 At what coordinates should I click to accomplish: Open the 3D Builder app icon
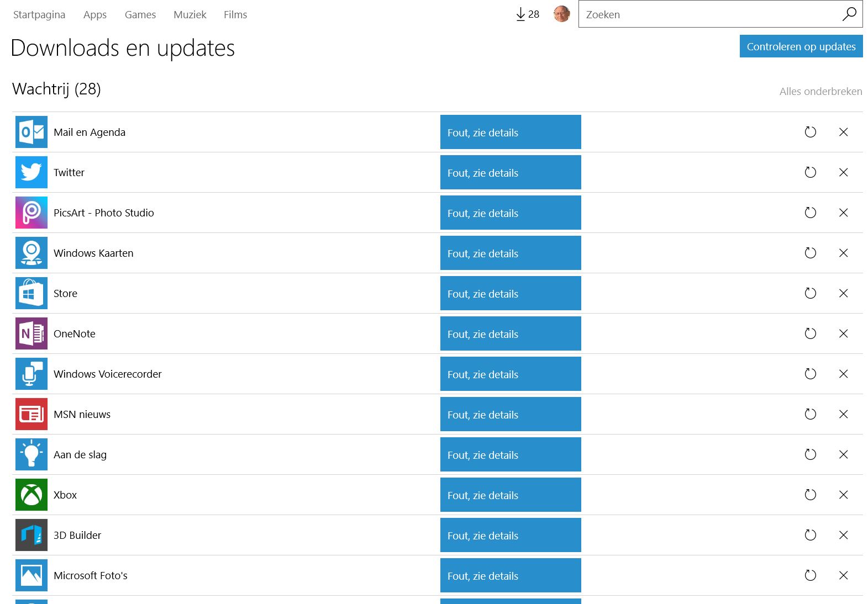pyautogui.click(x=31, y=535)
